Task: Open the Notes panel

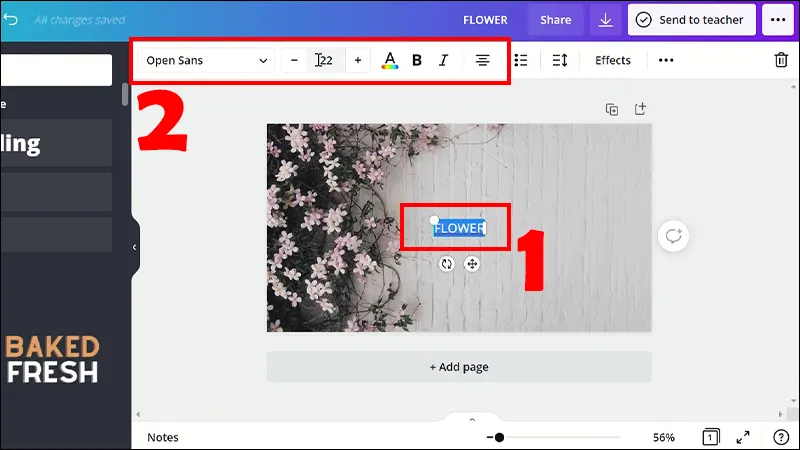Action: click(163, 437)
